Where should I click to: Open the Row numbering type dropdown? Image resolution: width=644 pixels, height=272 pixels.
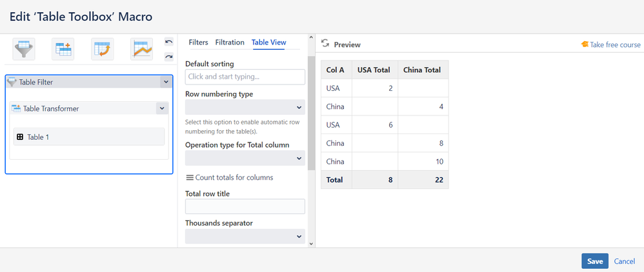click(245, 107)
